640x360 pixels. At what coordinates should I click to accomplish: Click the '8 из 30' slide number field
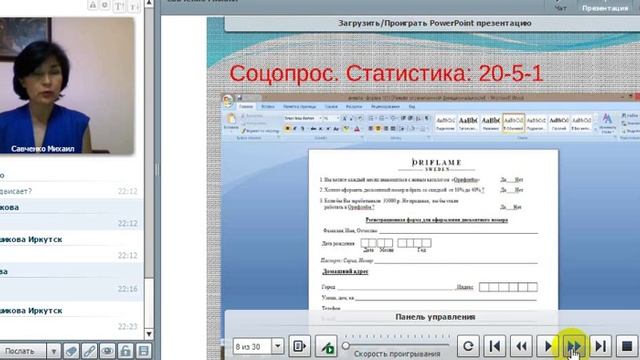(253, 346)
